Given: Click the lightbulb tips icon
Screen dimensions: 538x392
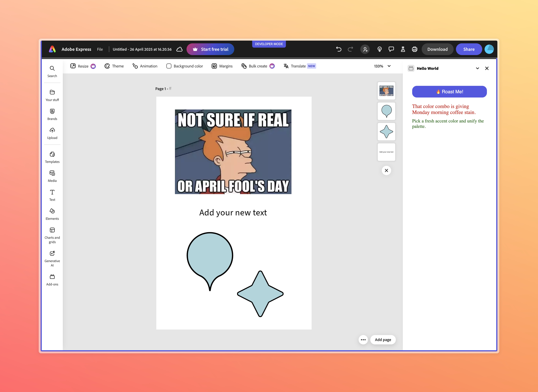Looking at the screenshot, I should click(379, 49).
